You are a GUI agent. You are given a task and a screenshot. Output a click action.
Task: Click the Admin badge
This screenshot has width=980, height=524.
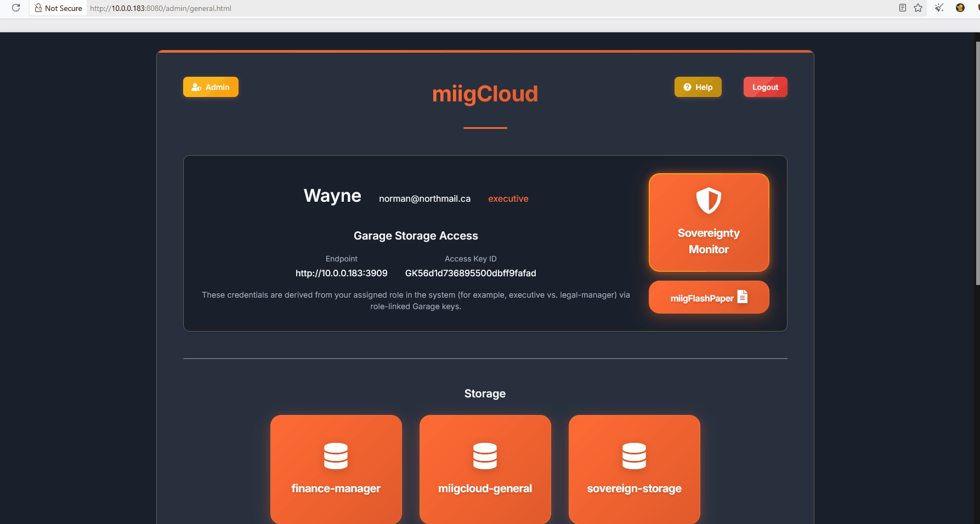pyautogui.click(x=211, y=87)
